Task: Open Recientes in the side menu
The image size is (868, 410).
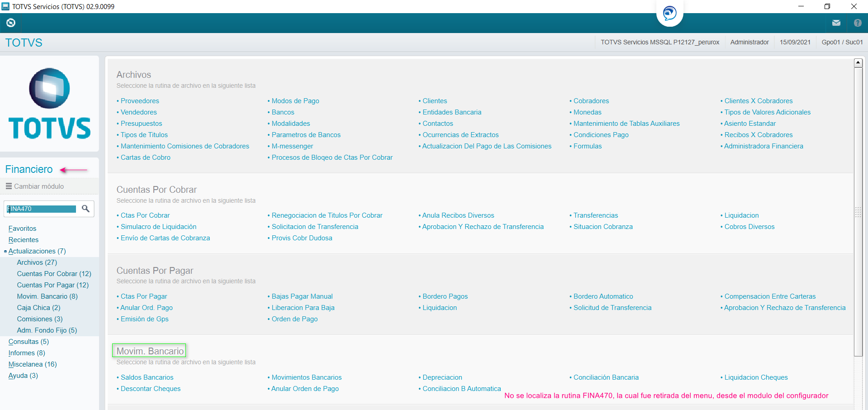Action: pos(24,240)
